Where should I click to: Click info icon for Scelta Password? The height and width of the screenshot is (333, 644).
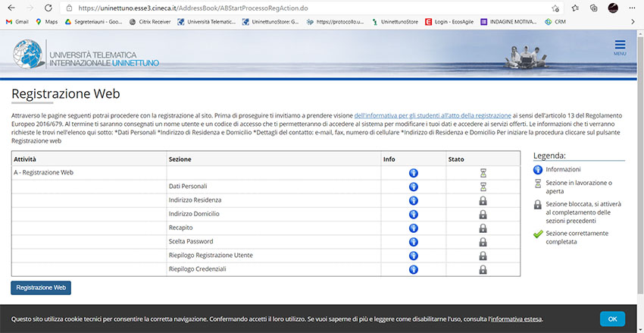pos(413,241)
